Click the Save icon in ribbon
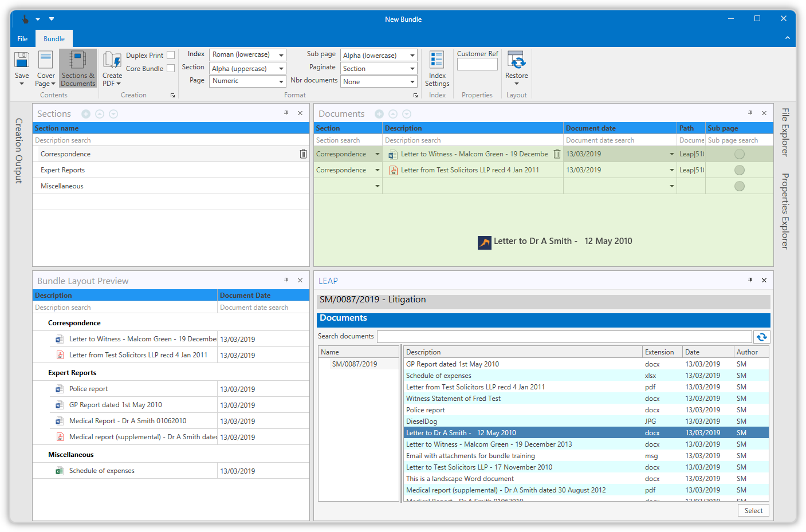Image resolution: width=806 pixels, height=532 pixels. 22,61
